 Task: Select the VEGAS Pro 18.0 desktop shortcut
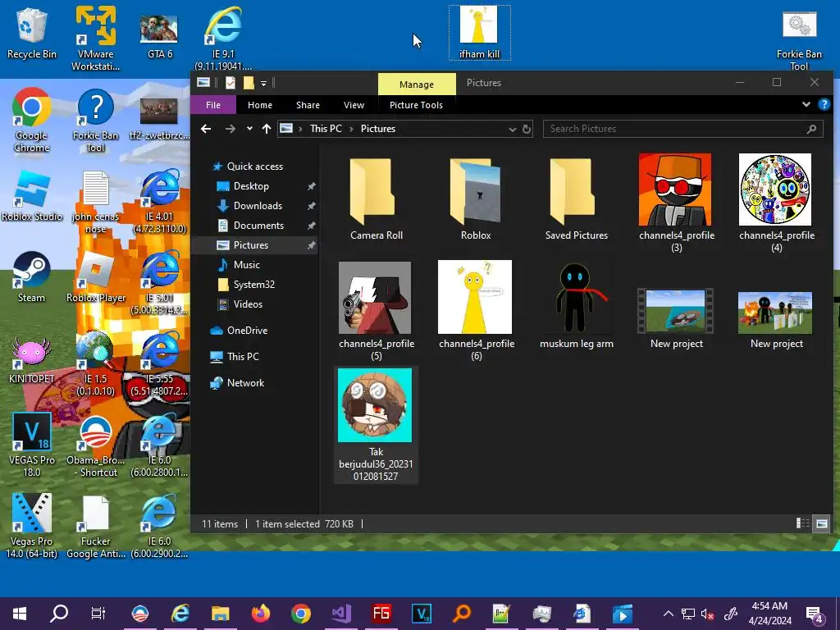(x=32, y=445)
